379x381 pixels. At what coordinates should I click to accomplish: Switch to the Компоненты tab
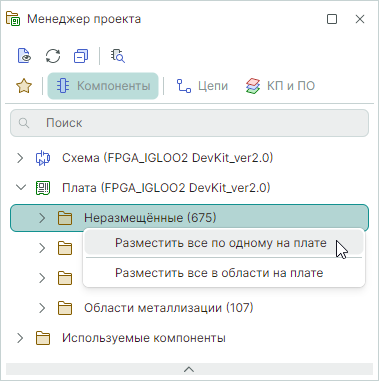coord(103,86)
